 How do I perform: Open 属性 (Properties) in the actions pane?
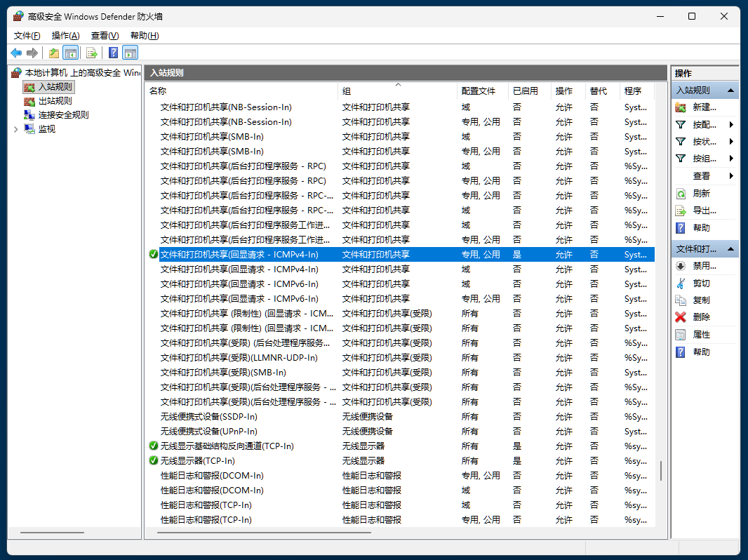(x=701, y=335)
